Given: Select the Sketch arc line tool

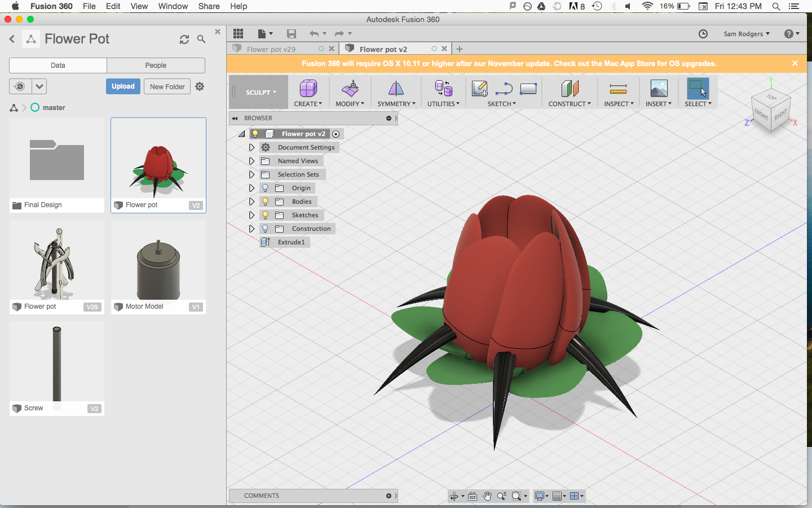Looking at the screenshot, I should tap(504, 89).
